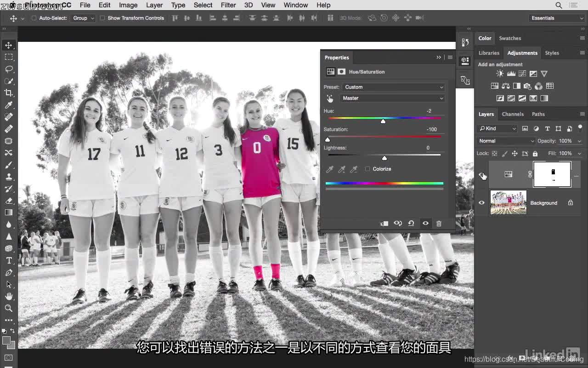The width and height of the screenshot is (588, 368).
Task: Open the Opacity value dropdown arrow
Action: pyautogui.click(x=579, y=141)
